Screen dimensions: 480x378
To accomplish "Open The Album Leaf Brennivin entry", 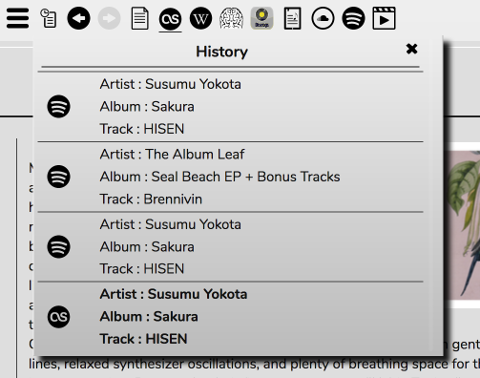I will [230, 177].
